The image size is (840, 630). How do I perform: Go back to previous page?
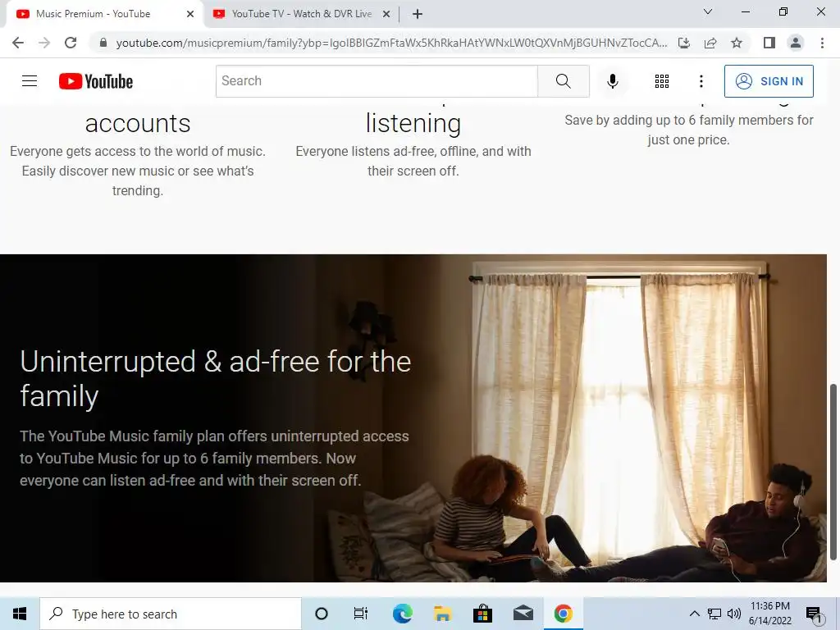pos(18,43)
